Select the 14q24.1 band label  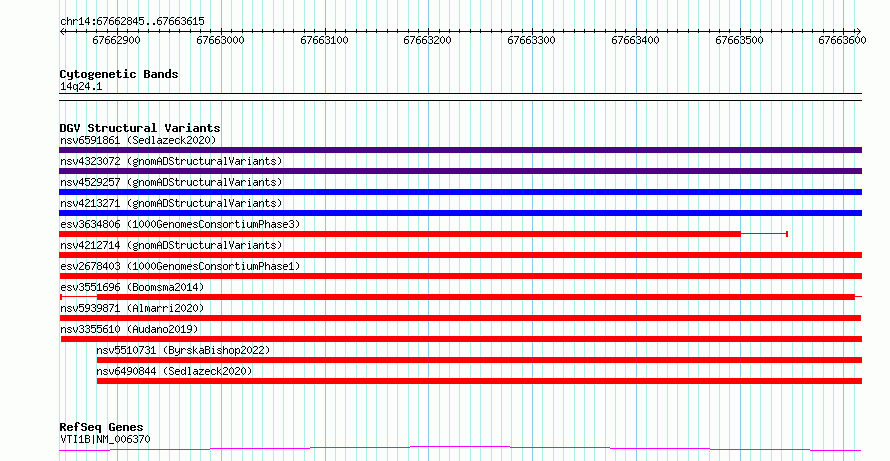81,87
